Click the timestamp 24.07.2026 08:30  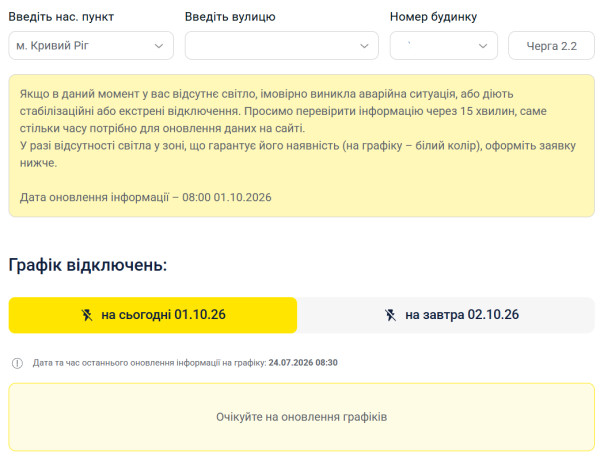point(303,363)
